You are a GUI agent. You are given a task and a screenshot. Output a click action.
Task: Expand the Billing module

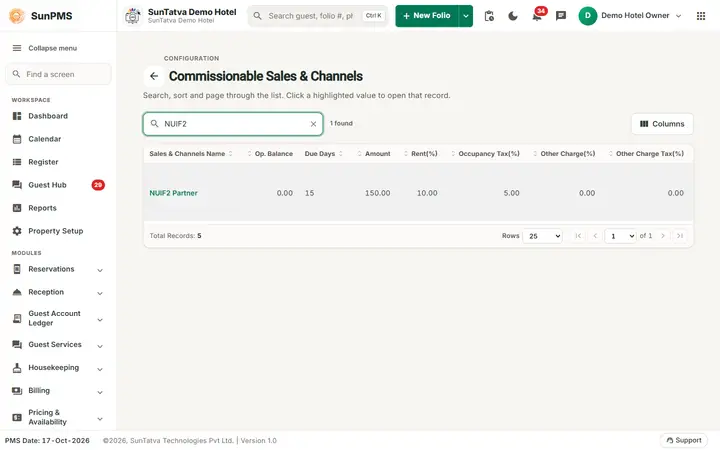[58, 391]
